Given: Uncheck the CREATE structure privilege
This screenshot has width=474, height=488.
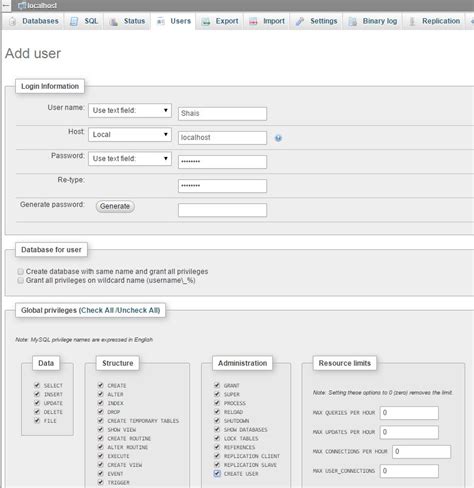Looking at the screenshot, I should 101,385.
